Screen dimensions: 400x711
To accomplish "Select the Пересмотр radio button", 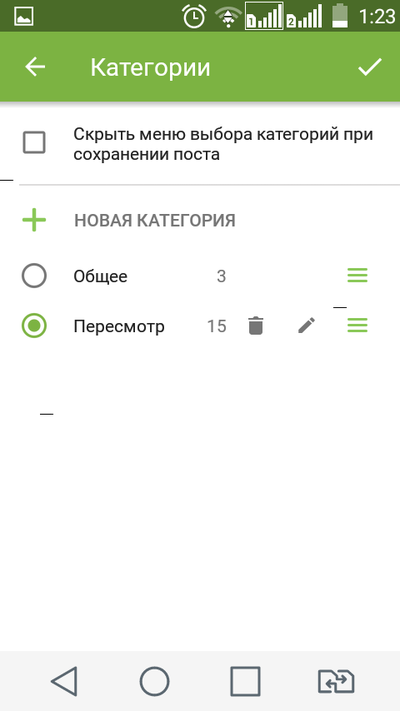I will click(x=34, y=326).
